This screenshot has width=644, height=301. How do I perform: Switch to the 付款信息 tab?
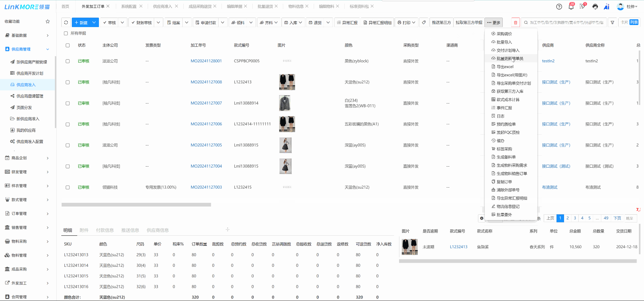tap(105, 230)
